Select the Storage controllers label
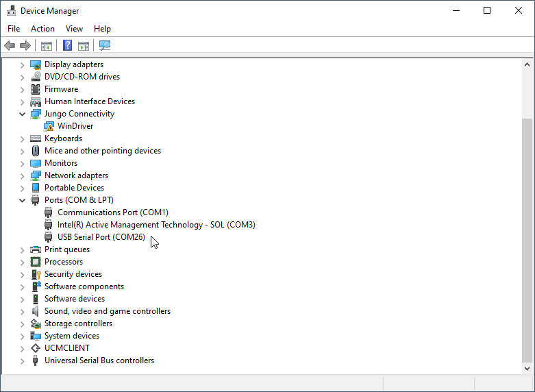 click(x=79, y=323)
